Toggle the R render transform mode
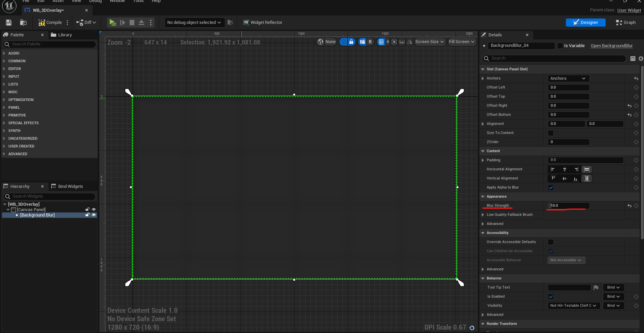This screenshot has height=333, width=644. pos(370,42)
